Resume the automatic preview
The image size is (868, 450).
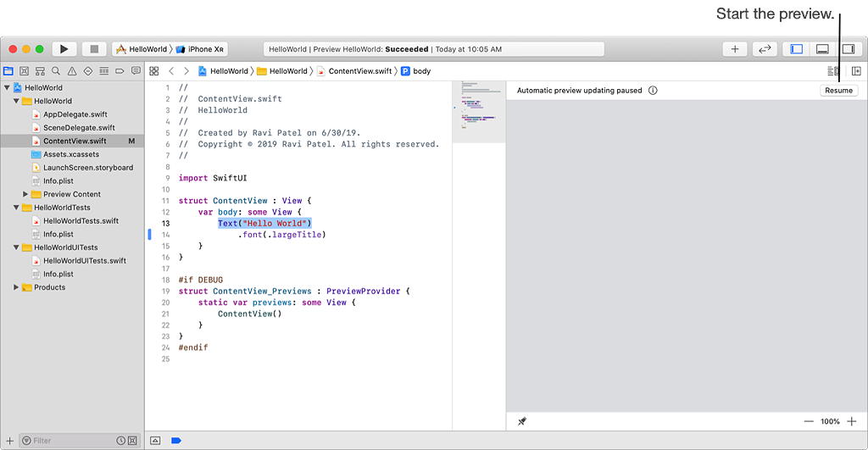tap(838, 90)
